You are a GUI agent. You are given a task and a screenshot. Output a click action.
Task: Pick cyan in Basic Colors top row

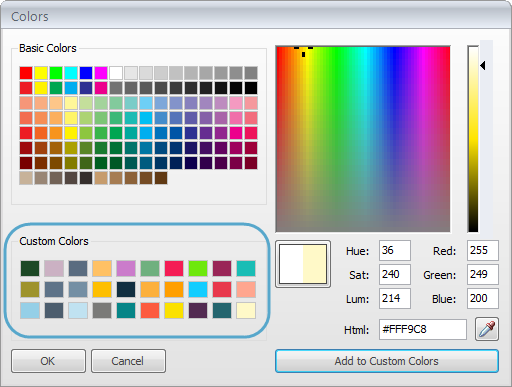pyautogui.click(x=71, y=73)
